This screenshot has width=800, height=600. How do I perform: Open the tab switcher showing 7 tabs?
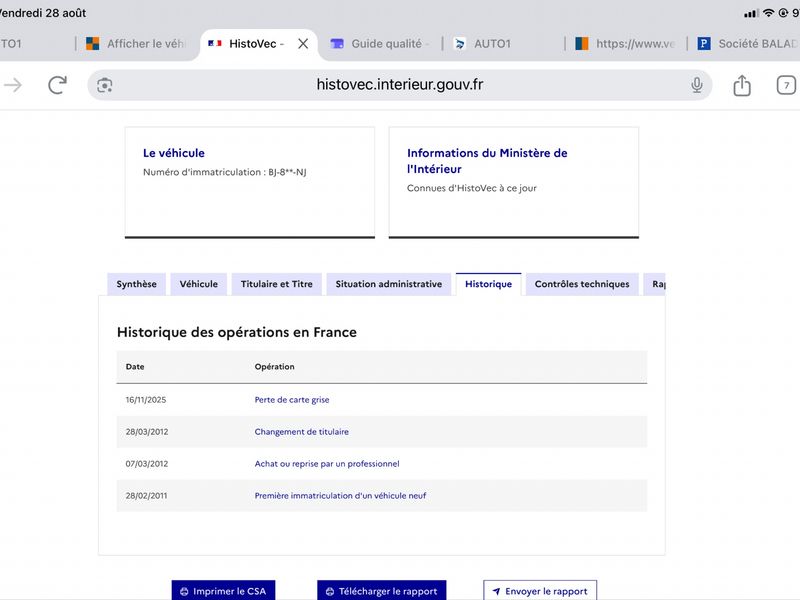(x=786, y=85)
